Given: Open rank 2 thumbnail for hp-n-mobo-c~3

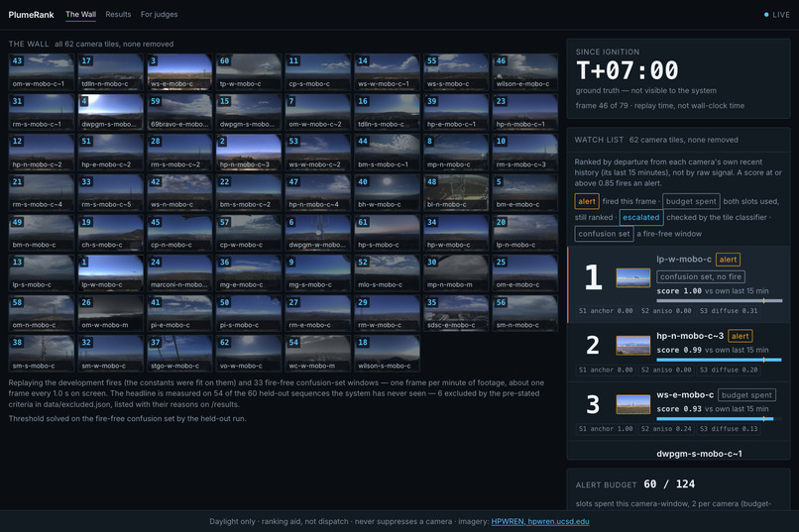Looking at the screenshot, I should (x=632, y=345).
